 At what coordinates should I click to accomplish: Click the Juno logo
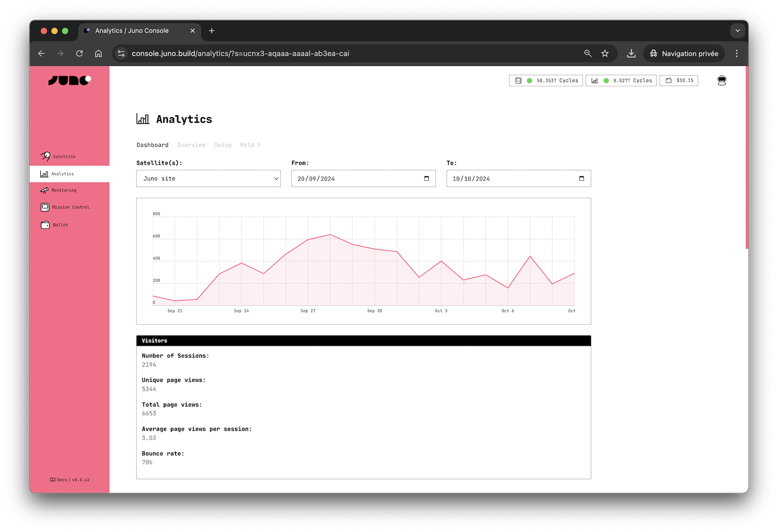[69, 80]
